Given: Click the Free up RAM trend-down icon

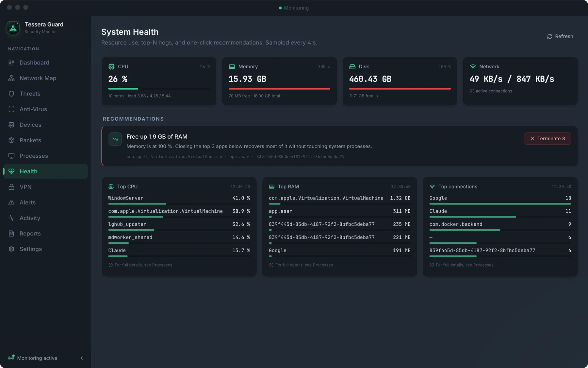Looking at the screenshot, I should pyautogui.click(x=115, y=139).
